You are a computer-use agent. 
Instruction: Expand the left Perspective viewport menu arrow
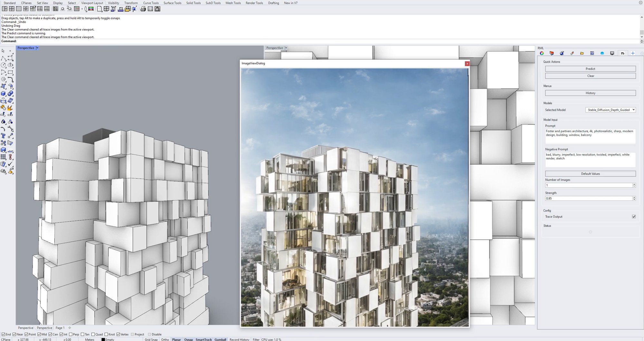[x=37, y=48]
